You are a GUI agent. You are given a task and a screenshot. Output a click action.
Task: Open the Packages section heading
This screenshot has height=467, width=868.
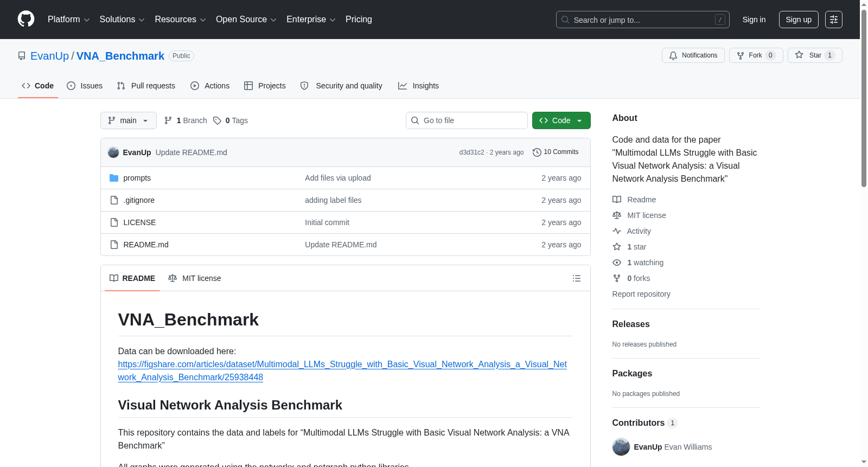(632, 373)
